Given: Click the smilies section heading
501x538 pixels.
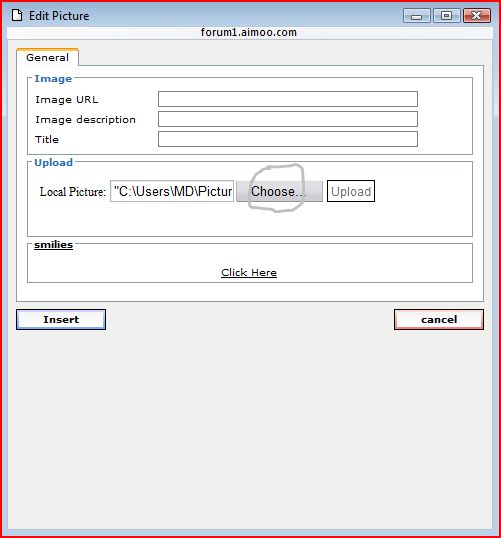Looking at the screenshot, I should click(54, 245).
